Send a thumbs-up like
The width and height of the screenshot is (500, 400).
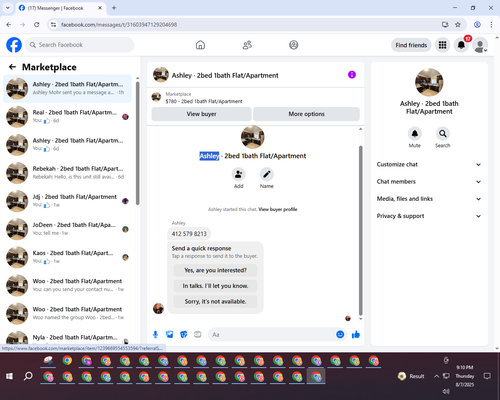pyautogui.click(x=356, y=334)
